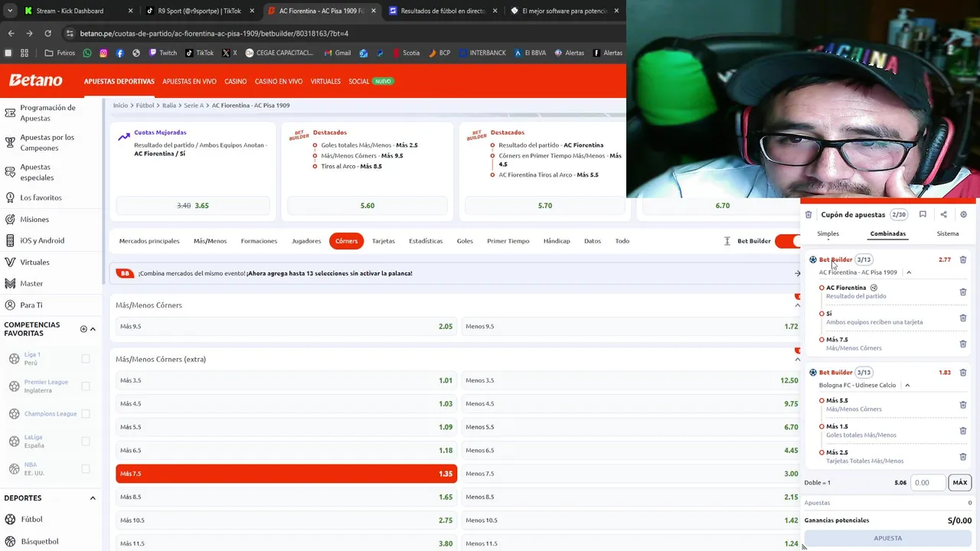Select Menos 7.5 corners odds 3.00
980x551 pixels.
(x=632, y=474)
